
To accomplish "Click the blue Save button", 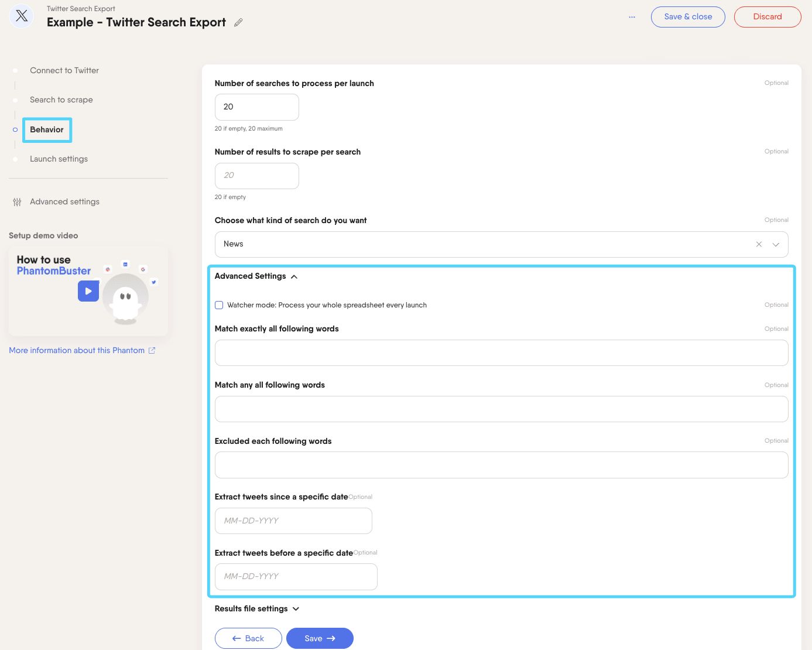I will [x=320, y=638].
